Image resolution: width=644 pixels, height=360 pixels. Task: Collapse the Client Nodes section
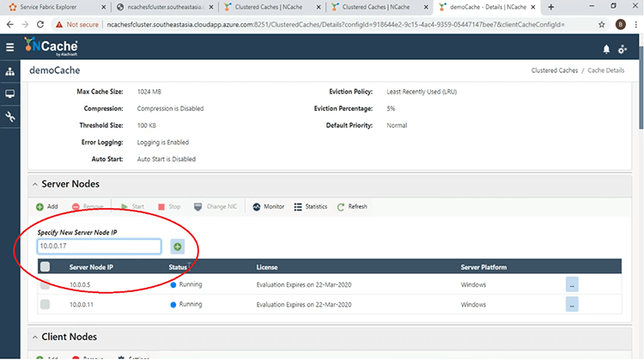click(x=35, y=338)
